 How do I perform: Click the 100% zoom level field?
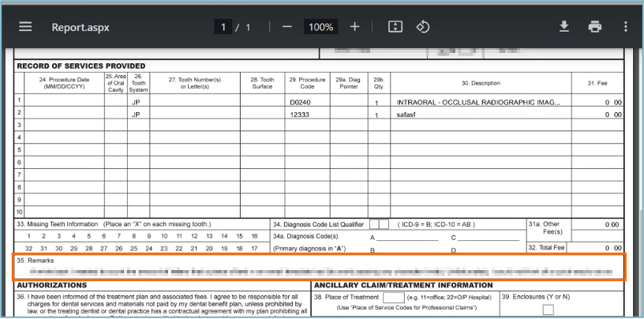(x=320, y=27)
